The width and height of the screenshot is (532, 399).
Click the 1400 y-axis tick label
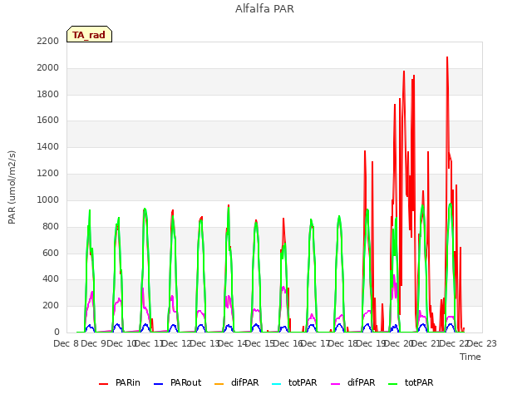point(48,147)
